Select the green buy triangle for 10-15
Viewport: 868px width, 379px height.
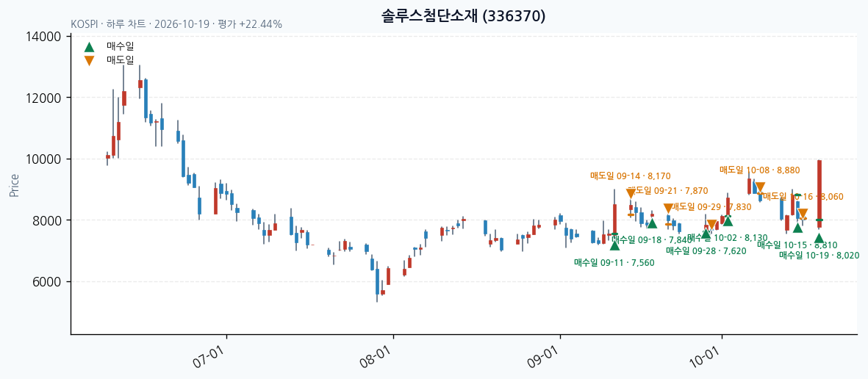click(x=797, y=228)
